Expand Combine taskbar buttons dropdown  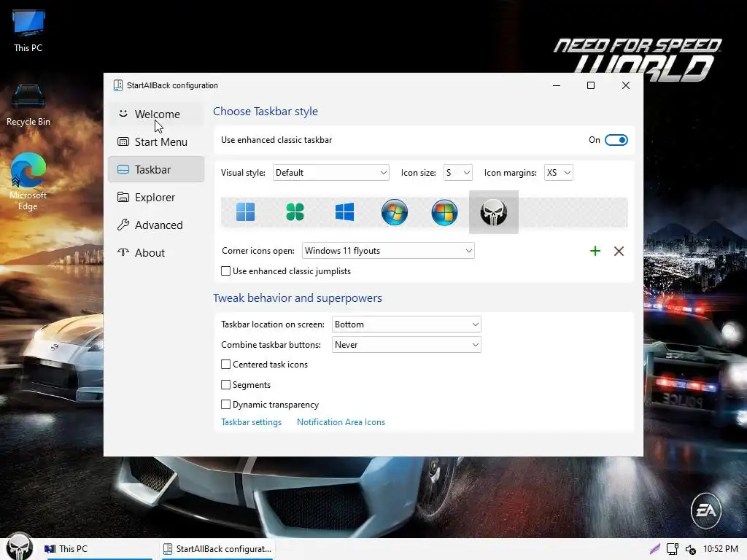(x=406, y=345)
